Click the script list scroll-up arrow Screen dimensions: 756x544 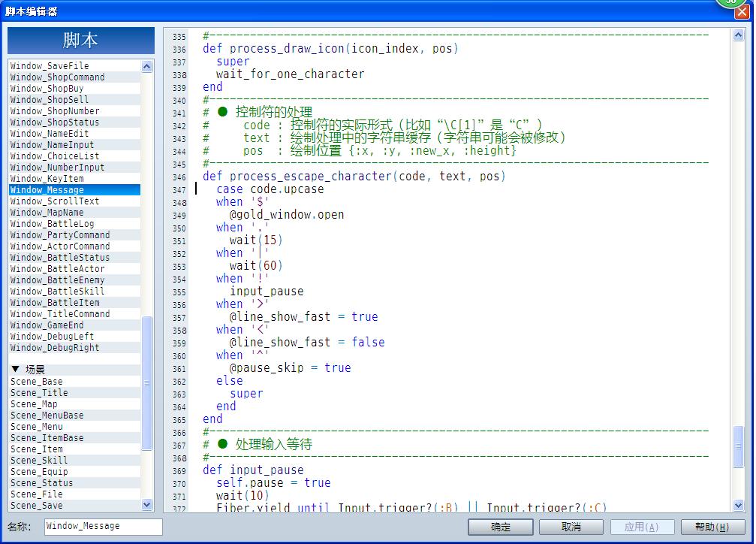coord(147,66)
